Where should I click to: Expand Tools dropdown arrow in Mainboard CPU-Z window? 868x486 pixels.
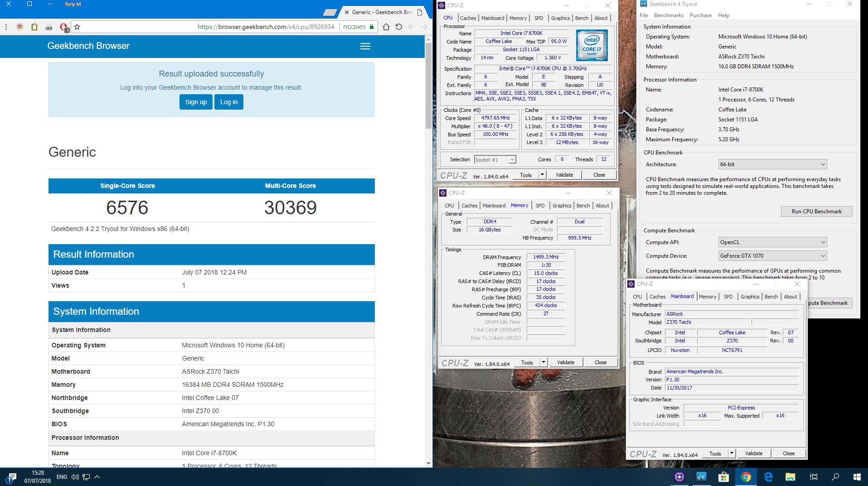pyautogui.click(x=731, y=453)
